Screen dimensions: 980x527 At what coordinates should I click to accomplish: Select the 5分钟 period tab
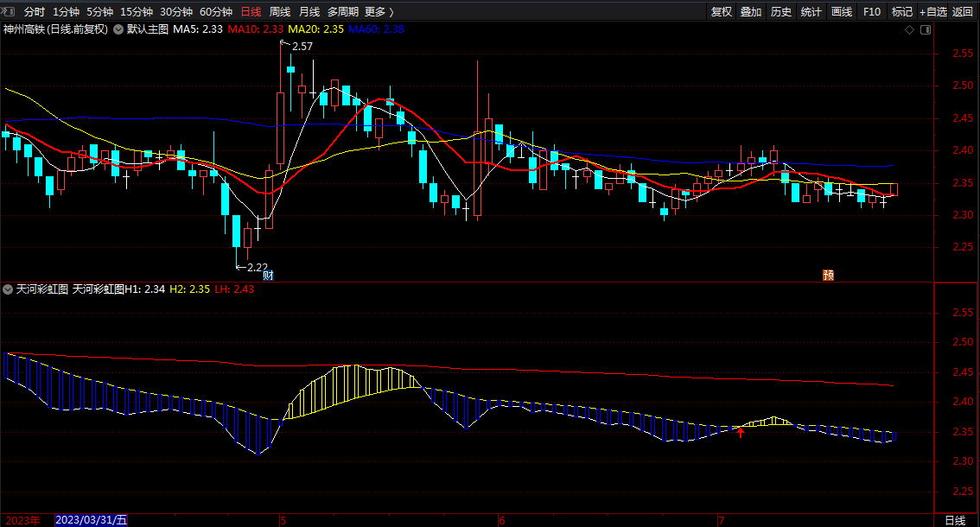pos(99,12)
